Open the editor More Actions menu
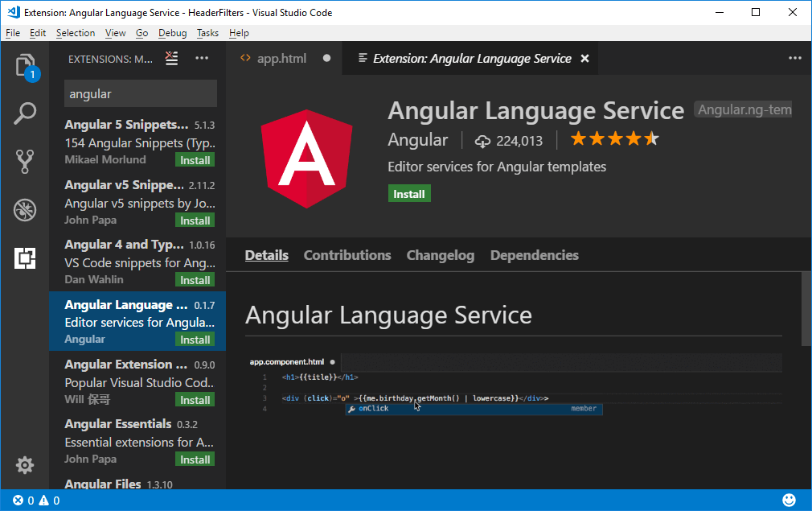 point(795,58)
